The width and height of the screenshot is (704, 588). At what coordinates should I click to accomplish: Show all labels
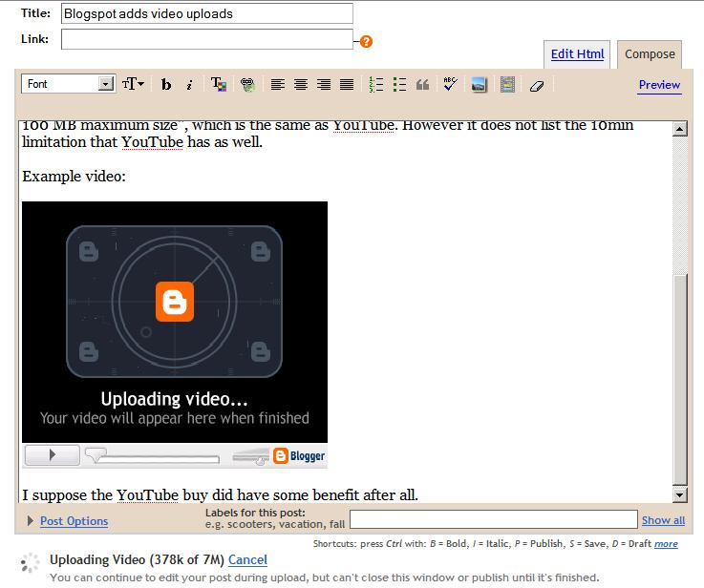click(663, 520)
